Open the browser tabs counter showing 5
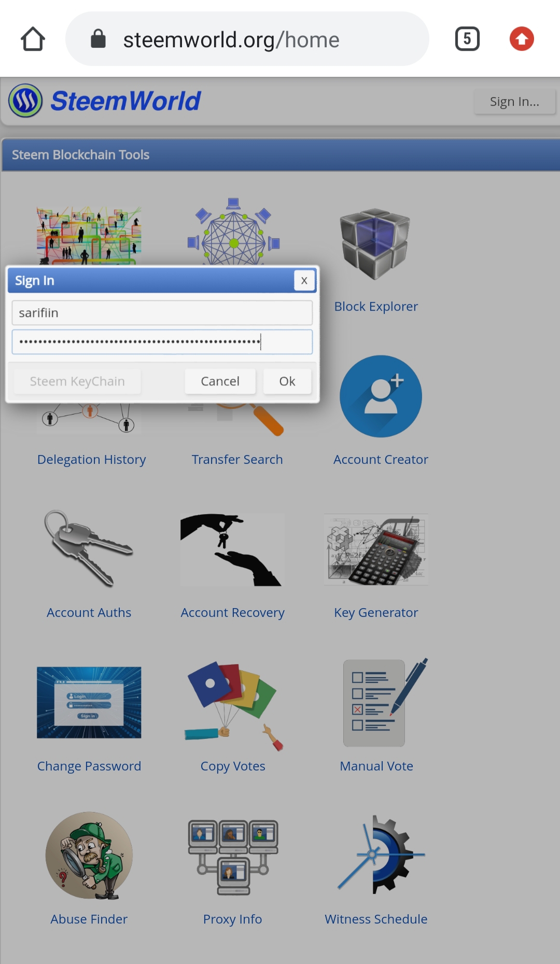 tap(467, 39)
